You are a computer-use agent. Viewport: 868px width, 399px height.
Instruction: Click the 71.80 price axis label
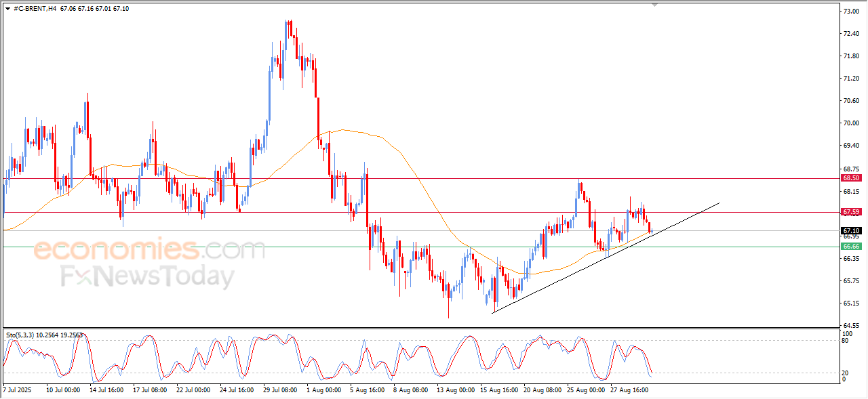851,56
